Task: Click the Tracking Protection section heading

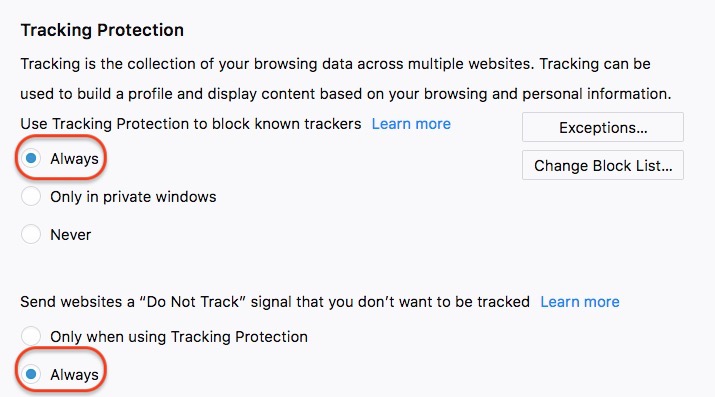Action: point(102,30)
